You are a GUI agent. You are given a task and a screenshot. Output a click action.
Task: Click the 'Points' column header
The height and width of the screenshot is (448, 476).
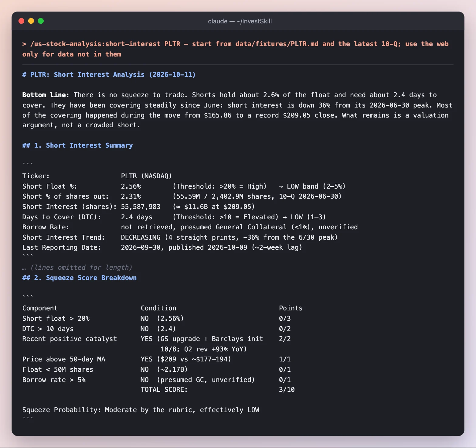(291, 308)
